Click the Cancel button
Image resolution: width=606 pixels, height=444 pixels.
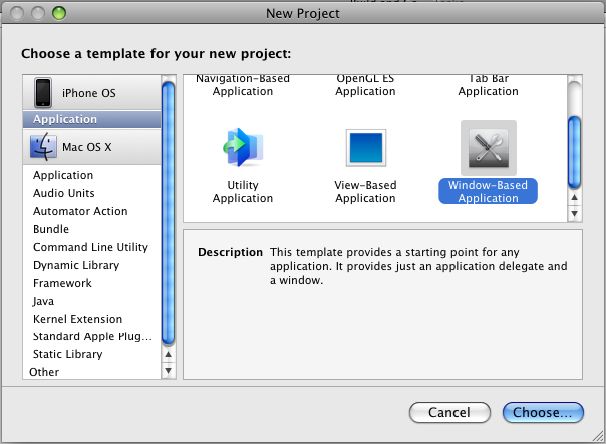tap(449, 412)
